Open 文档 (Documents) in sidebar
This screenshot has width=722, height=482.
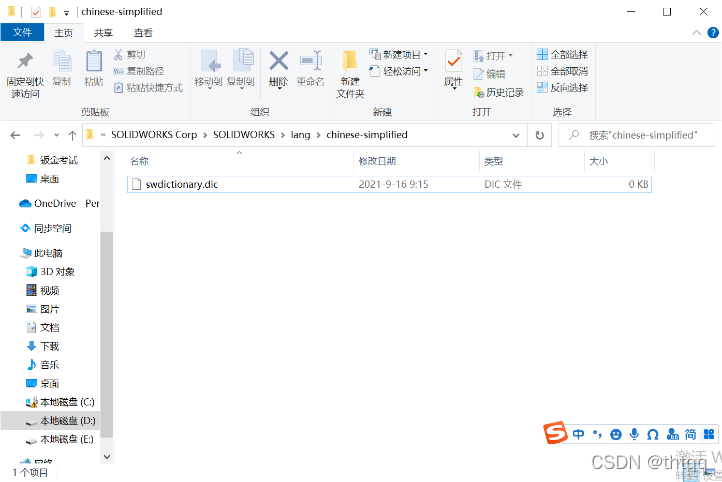pos(43,328)
